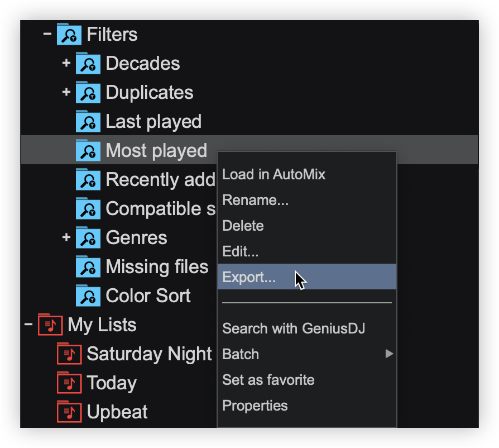Click the Missing files filter icon
Viewport: 499px width, 448px height.
pyautogui.click(x=88, y=267)
